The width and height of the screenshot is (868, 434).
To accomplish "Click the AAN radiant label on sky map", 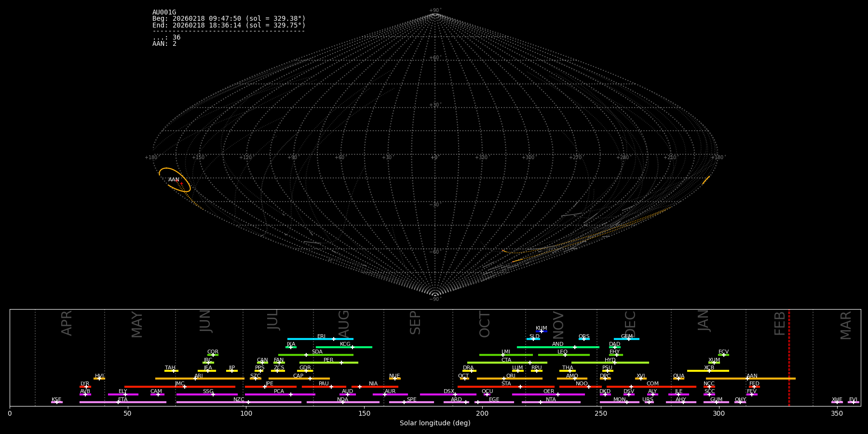I will coord(174,180).
